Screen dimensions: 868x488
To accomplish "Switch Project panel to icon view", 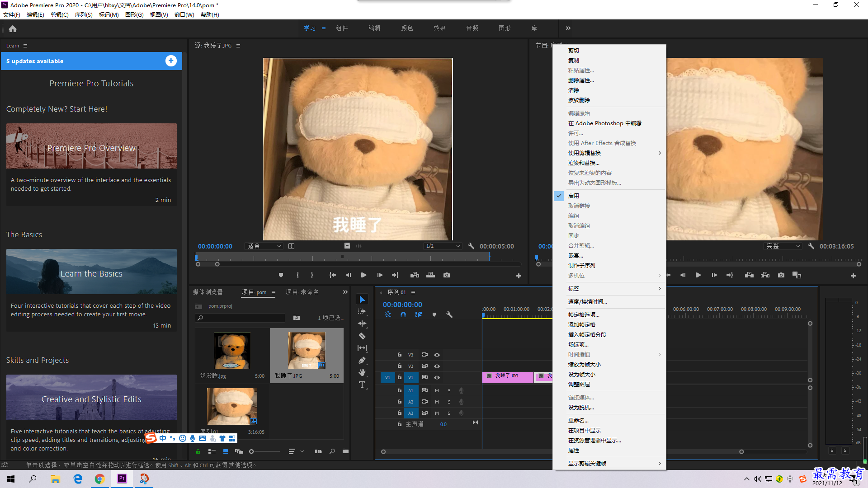I will tap(226, 451).
